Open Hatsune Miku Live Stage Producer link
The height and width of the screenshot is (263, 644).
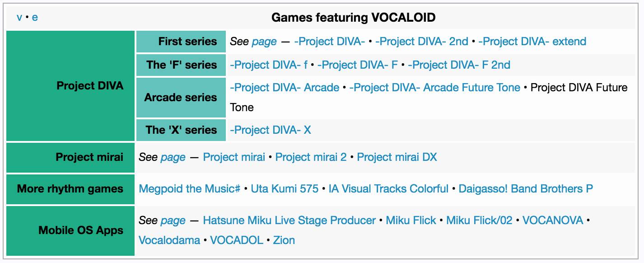(x=289, y=220)
